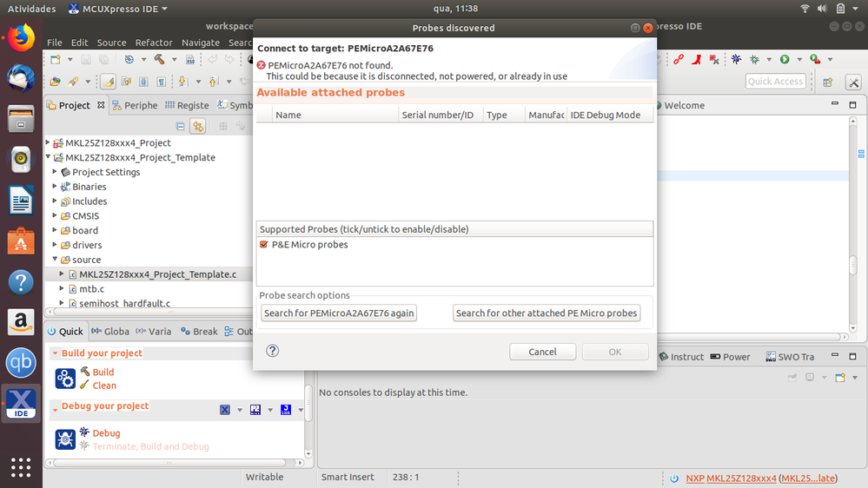This screenshot has height=488, width=868.
Task: Open the Refactor menu
Action: point(153,43)
